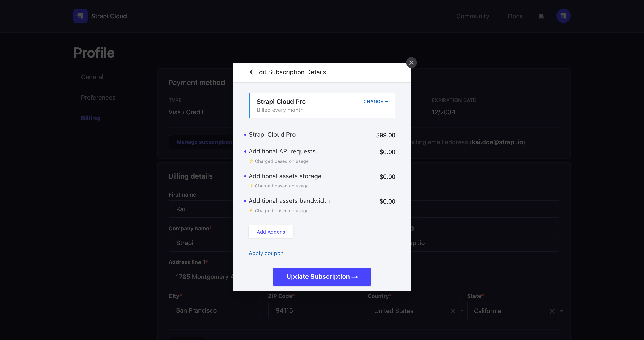Click the Update Subscription button
Screen dimensions: 644x340
click(x=322, y=276)
